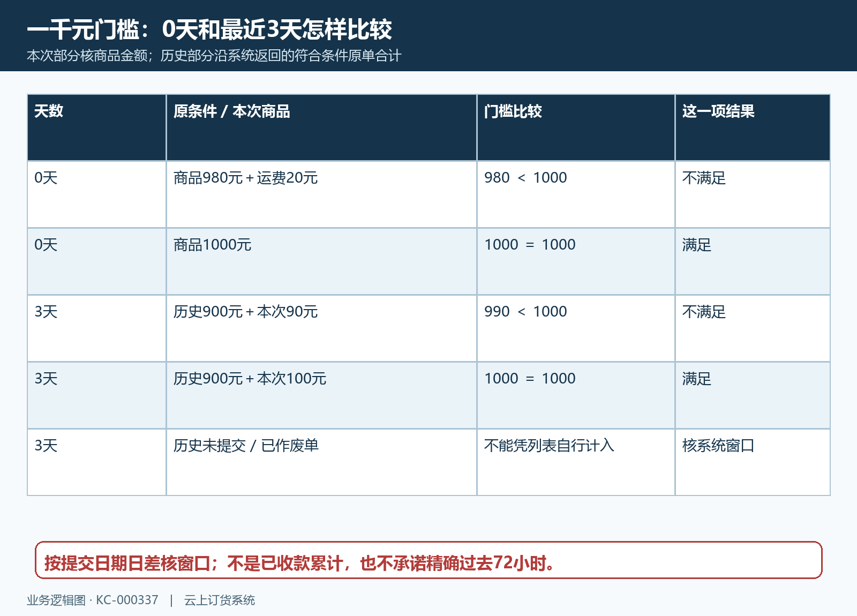Select the cell 历史未提交 / 已作废单
857x616 pixels.
tap(321, 462)
